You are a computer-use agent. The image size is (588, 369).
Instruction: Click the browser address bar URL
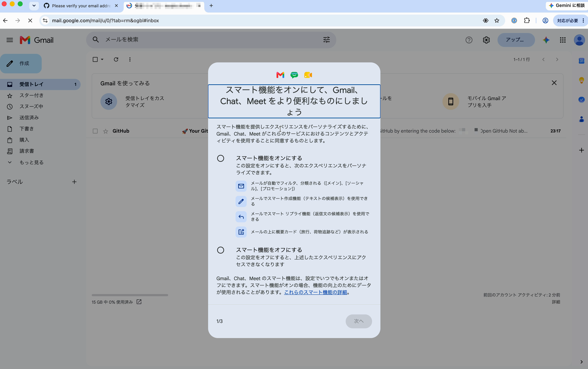pos(105,21)
